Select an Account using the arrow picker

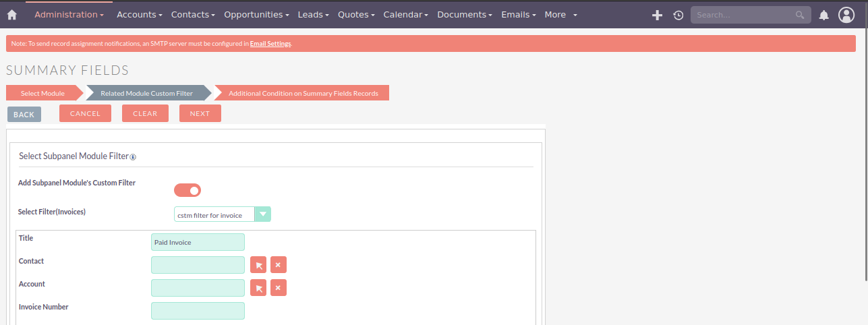coord(258,288)
